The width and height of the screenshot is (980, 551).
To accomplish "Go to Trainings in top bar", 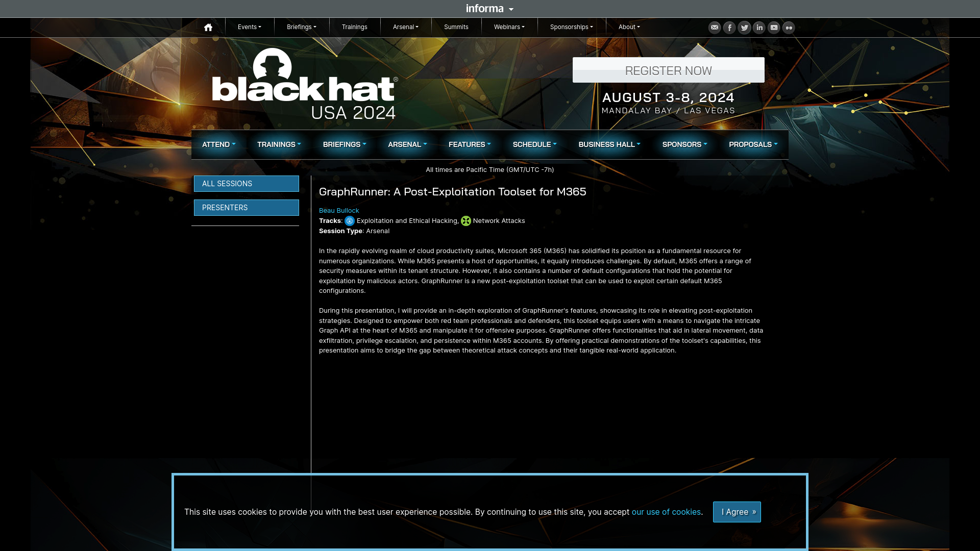I will click(x=355, y=27).
